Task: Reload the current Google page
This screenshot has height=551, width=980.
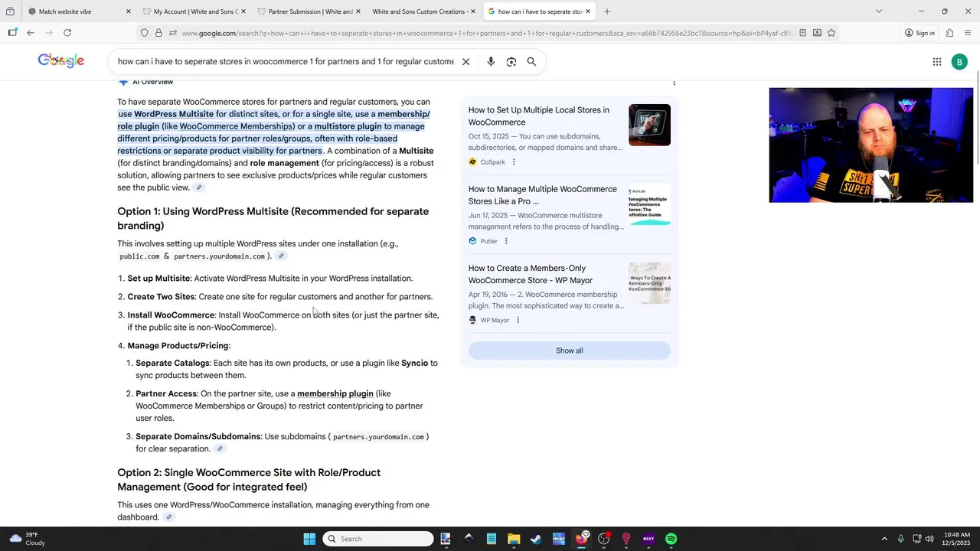Action: [x=67, y=33]
